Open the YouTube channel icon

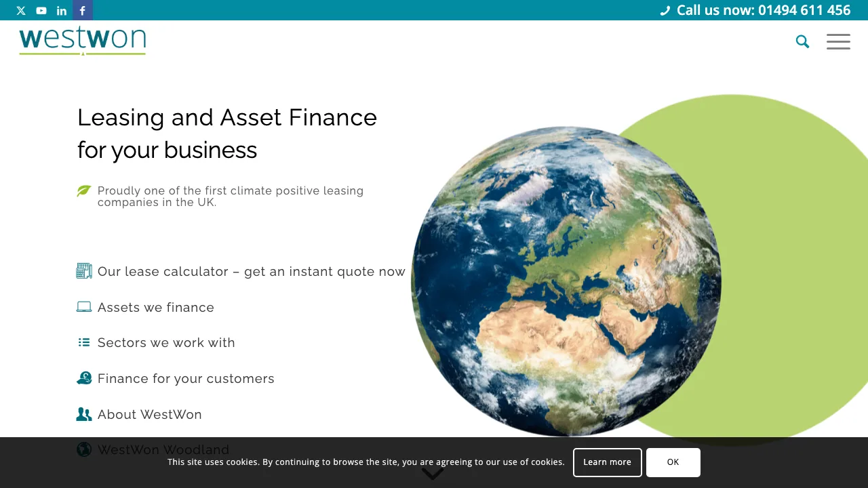41,10
